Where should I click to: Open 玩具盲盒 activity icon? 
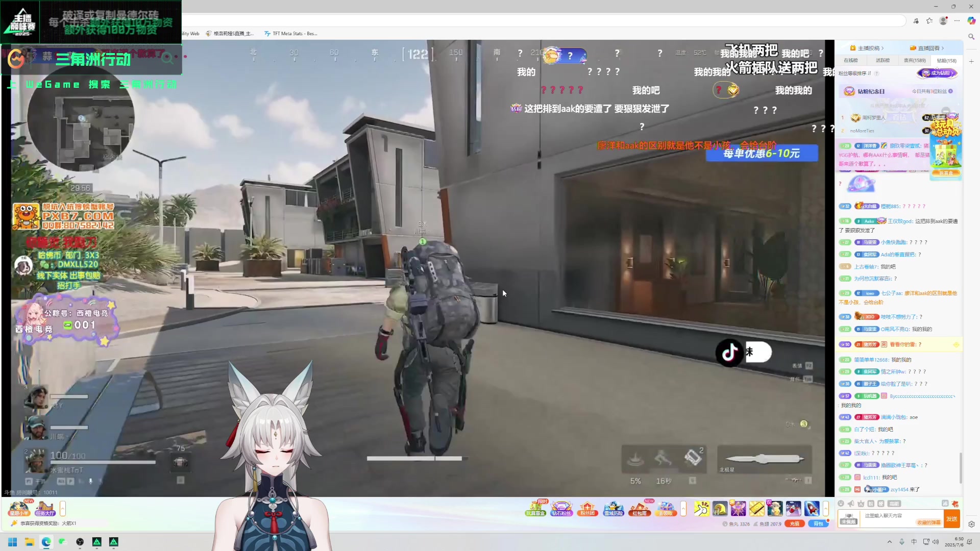tap(535, 508)
